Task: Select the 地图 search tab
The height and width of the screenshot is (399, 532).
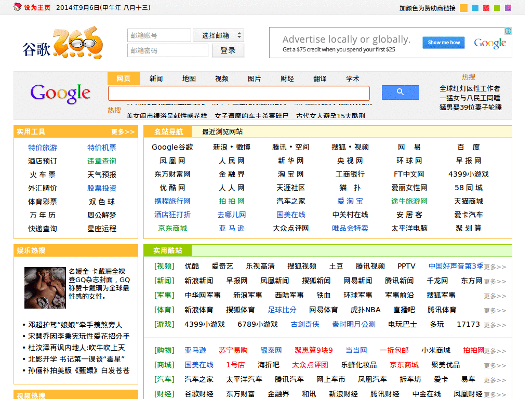Action: click(189, 79)
